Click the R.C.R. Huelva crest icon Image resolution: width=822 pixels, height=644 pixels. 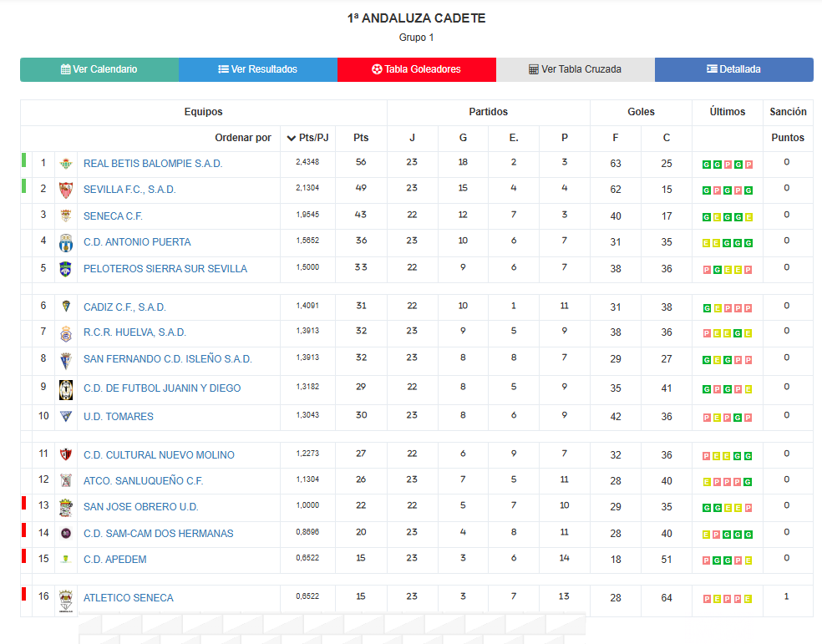[x=66, y=333]
